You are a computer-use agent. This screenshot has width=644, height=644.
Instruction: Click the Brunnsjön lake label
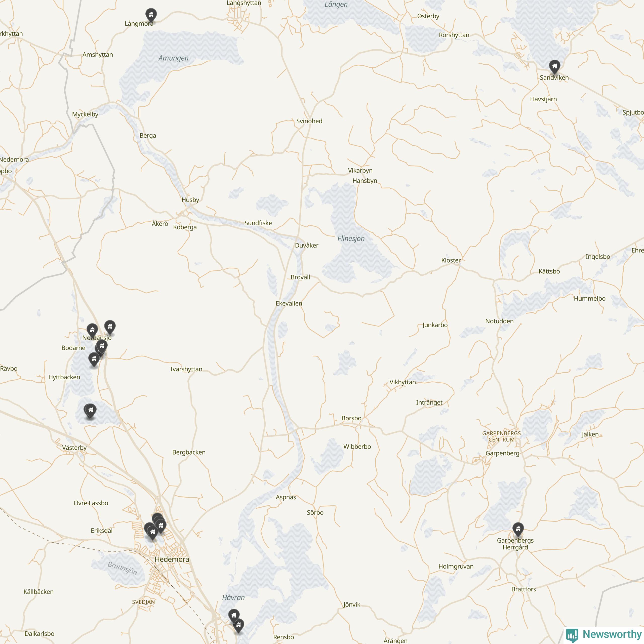coord(122,568)
